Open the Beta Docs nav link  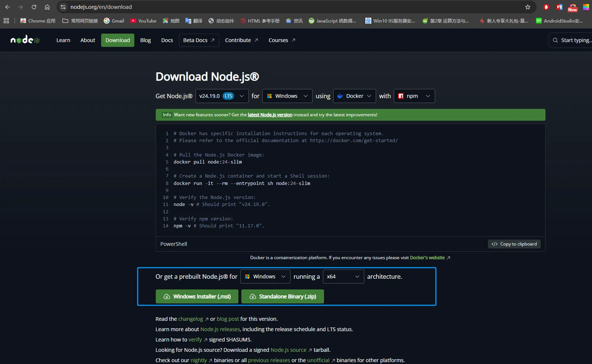point(199,40)
